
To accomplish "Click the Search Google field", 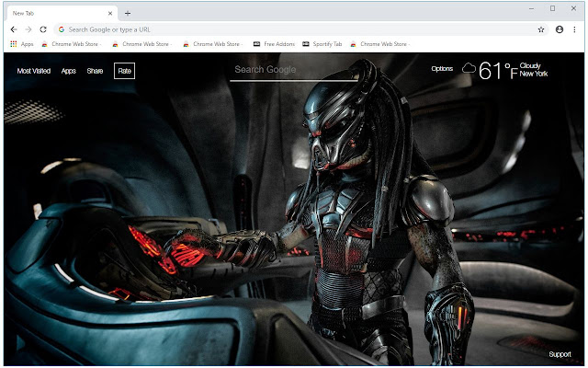I will 294,70.
